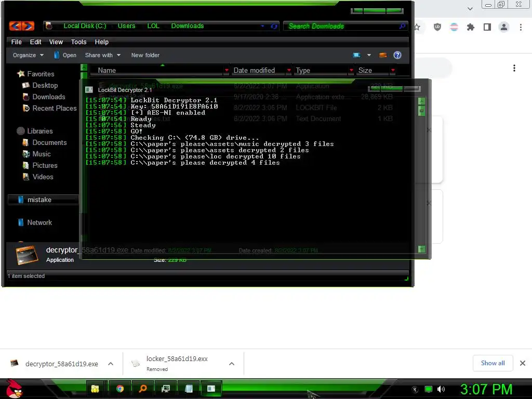This screenshot has height=399, width=532.
Task: Toggle the preview pane icon
Action: (x=383, y=55)
